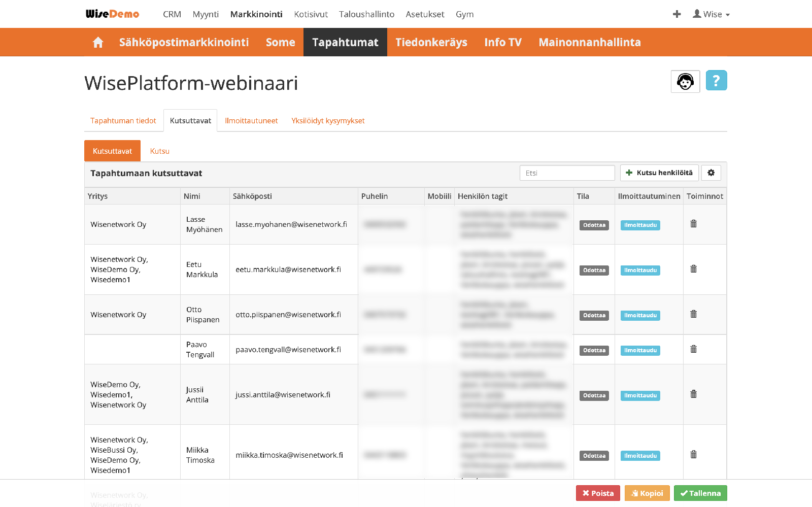812x507 pixels.
Task: Click Ilmoittaudu for Lasse Myöhänen
Action: [640, 225]
